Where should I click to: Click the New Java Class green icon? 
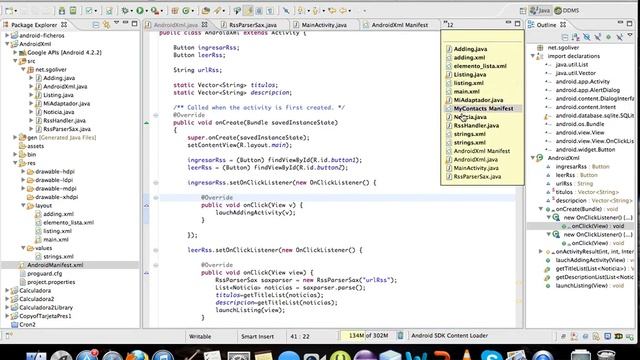[x=186, y=11]
